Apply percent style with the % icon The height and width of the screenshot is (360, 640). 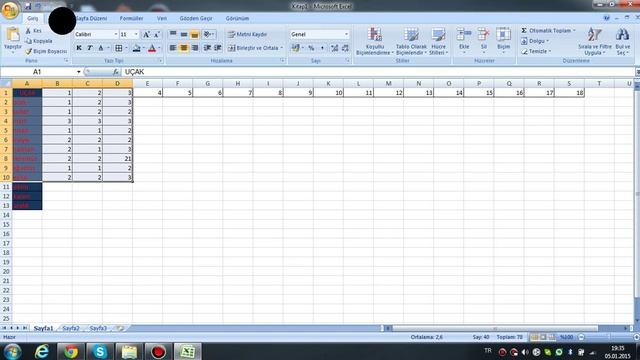point(311,48)
